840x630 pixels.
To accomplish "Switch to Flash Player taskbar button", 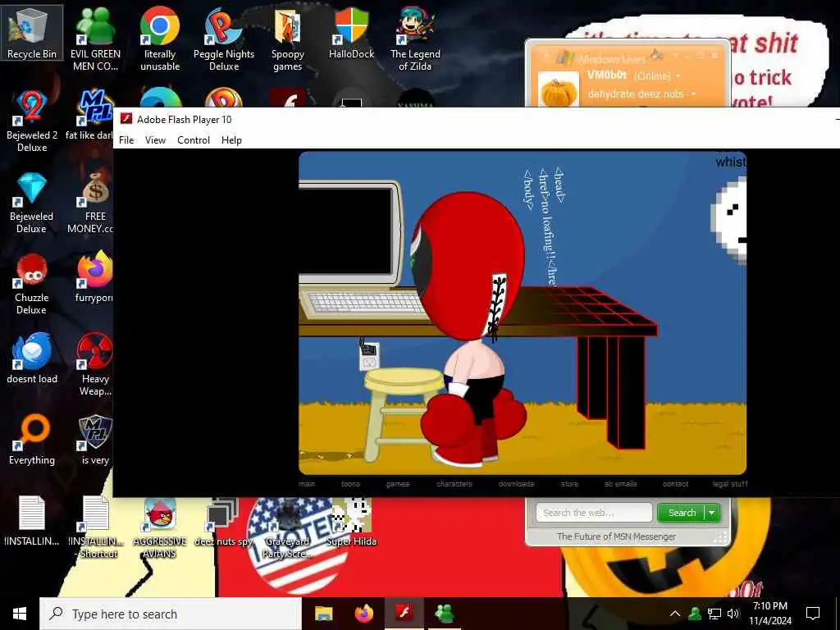I will coord(404,614).
